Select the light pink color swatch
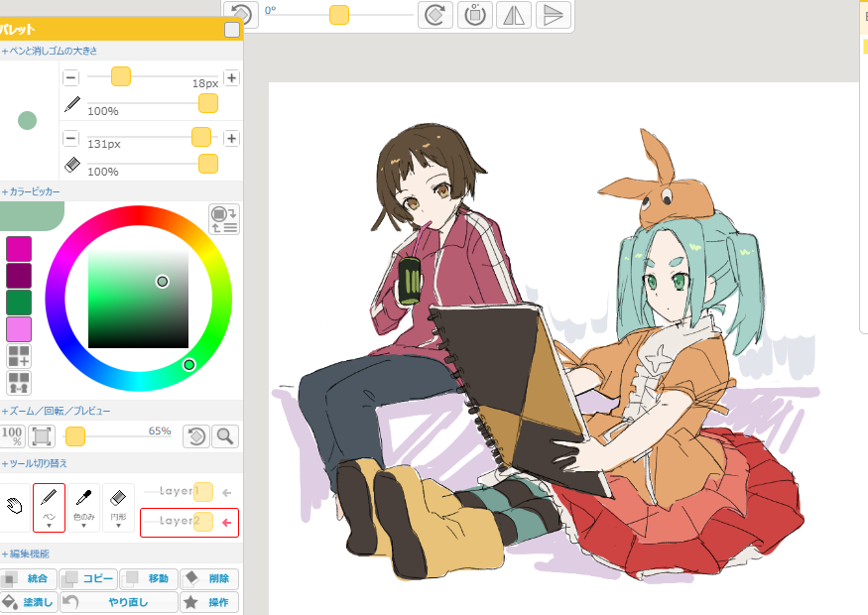868x615 pixels. pyautogui.click(x=19, y=329)
